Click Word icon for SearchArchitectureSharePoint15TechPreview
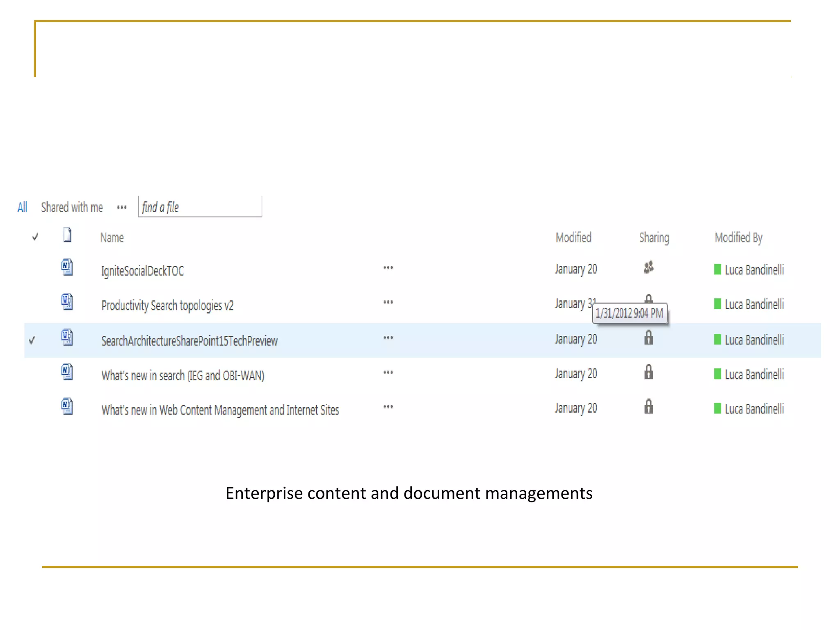Screen dimensions: 840x630 67,338
